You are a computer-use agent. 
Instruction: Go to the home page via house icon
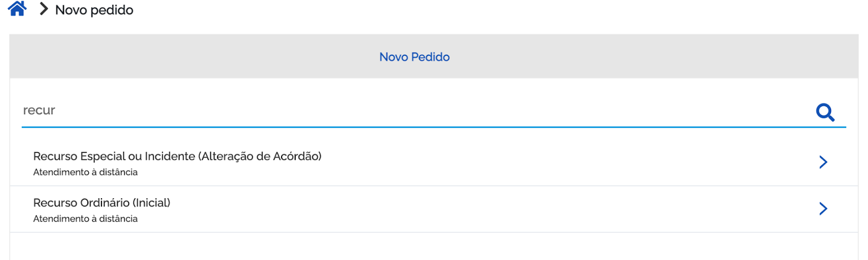click(x=17, y=9)
